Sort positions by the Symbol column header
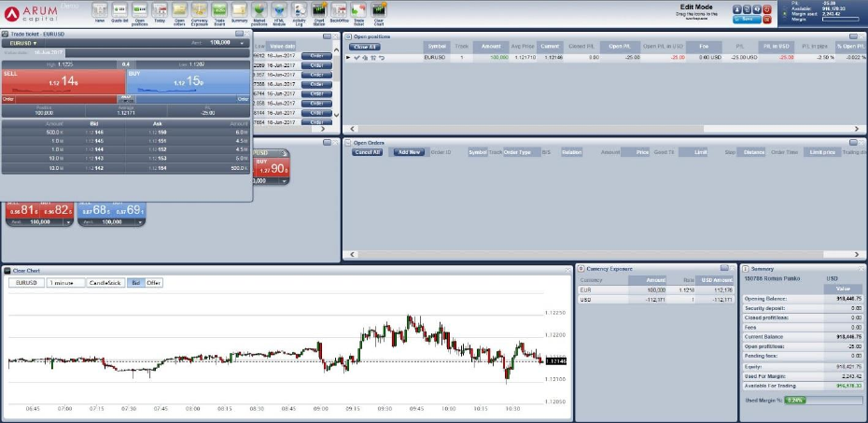This screenshot has height=423, width=868. point(437,47)
